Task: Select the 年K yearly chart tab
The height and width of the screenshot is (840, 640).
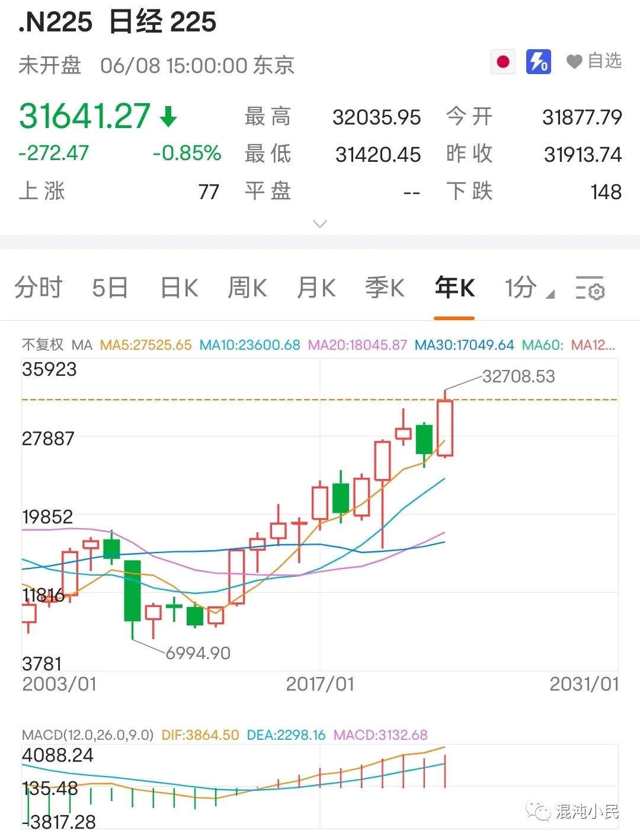Action: pyautogui.click(x=455, y=288)
